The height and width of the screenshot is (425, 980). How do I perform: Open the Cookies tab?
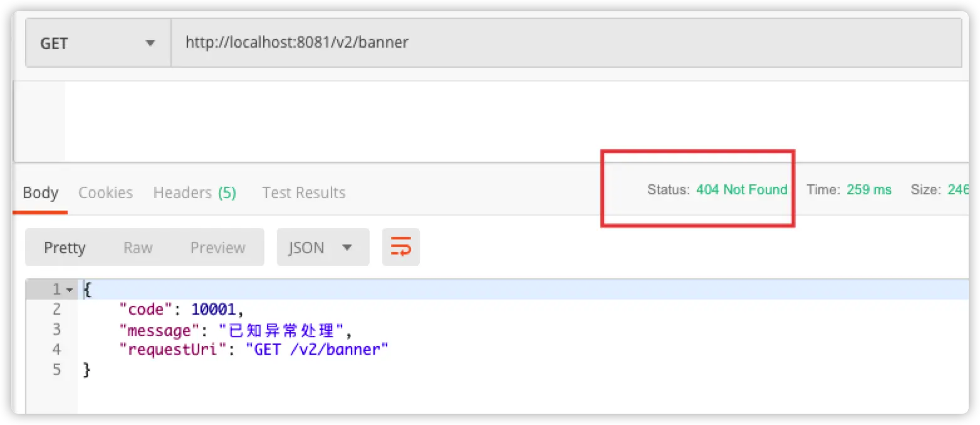tap(105, 192)
